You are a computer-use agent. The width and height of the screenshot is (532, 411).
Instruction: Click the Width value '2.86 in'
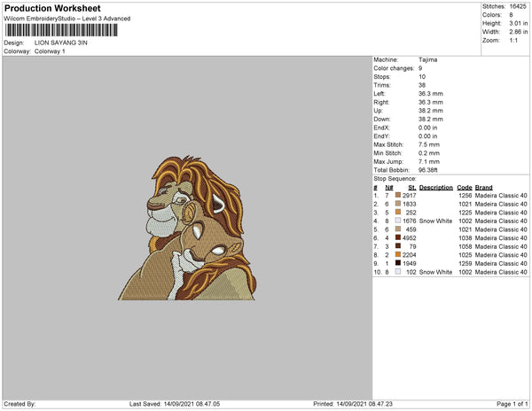pos(518,32)
